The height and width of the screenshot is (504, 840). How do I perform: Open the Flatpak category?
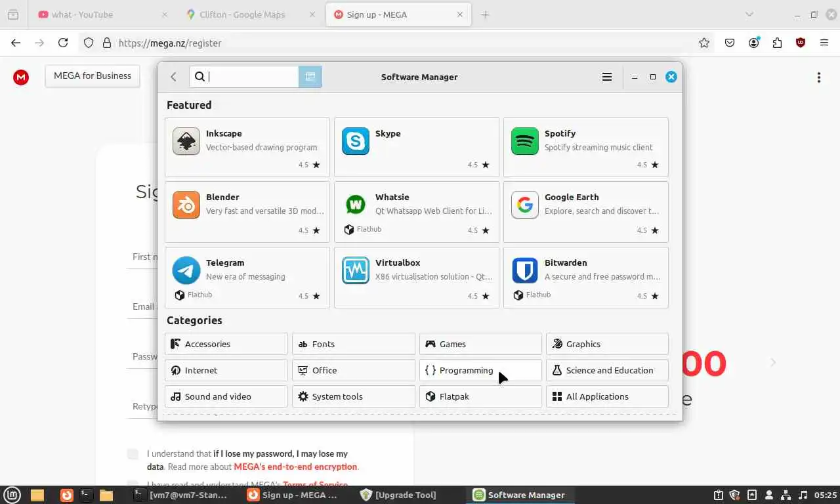pyautogui.click(x=480, y=396)
